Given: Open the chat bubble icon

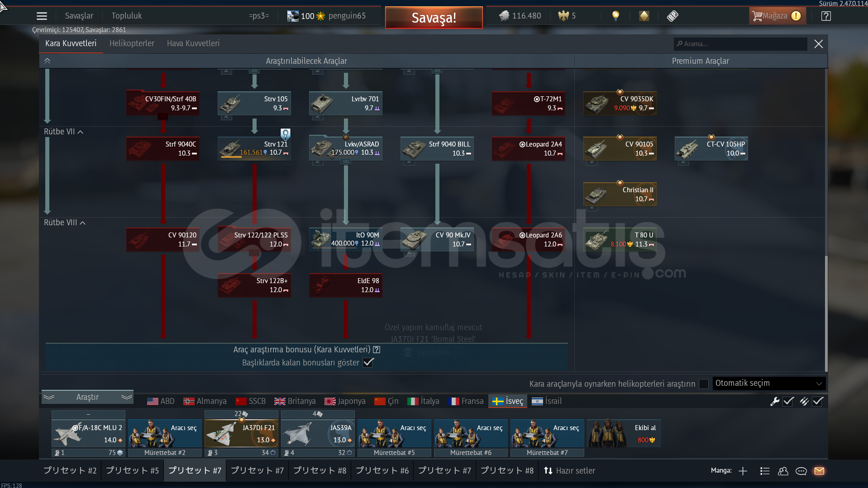Looking at the screenshot, I should (801, 471).
